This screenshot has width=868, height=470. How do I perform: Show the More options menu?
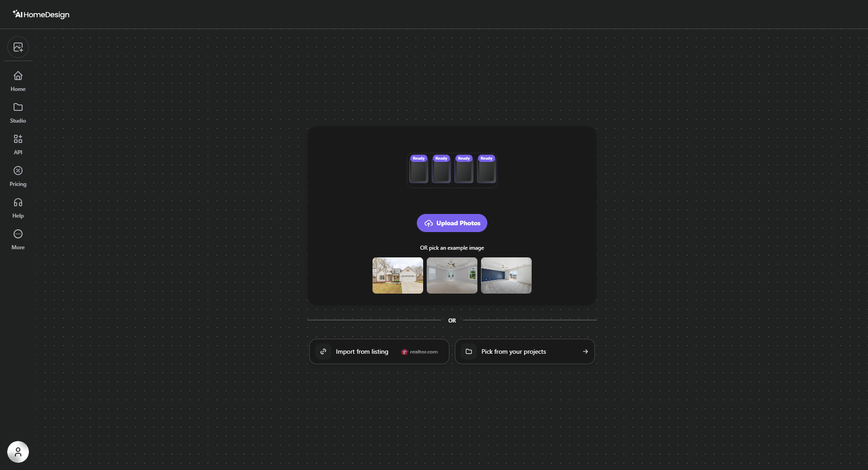(x=18, y=240)
